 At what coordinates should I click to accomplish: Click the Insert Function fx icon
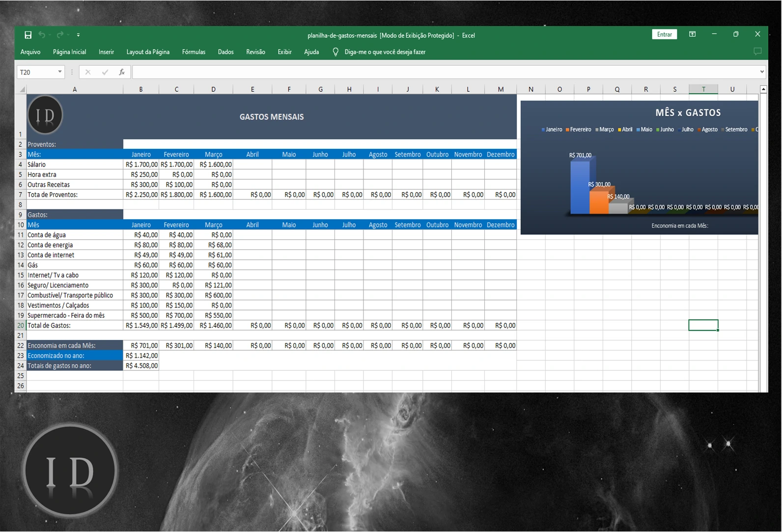[x=122, y=72]
